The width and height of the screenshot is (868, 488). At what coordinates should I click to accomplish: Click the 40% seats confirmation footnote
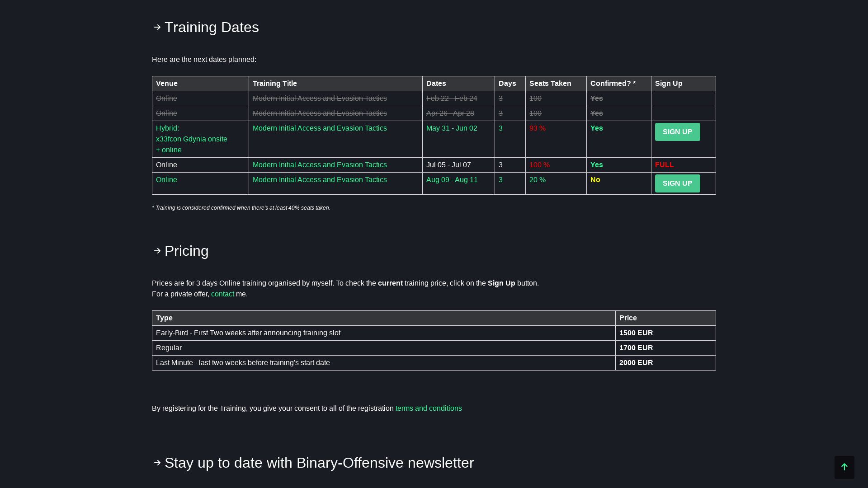point(241,208)
